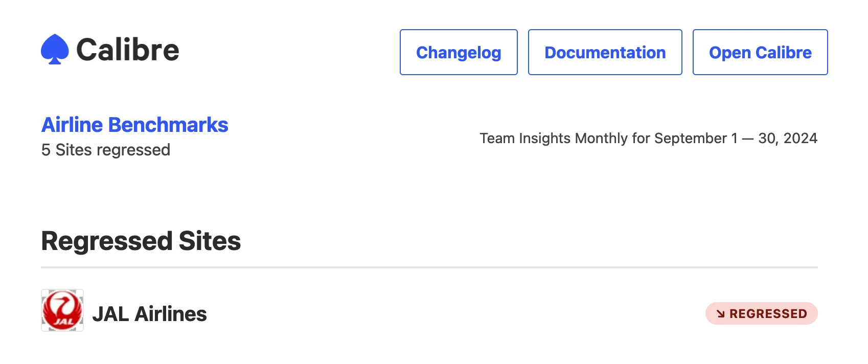Click the regressed state pill for JAL Airlines
Viewport: 868px width, 364px height.
click(761, 314)
